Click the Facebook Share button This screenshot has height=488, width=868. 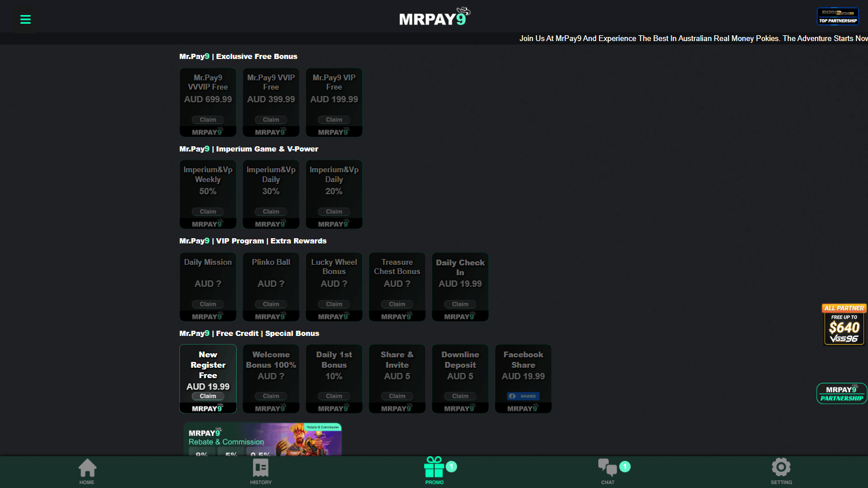pyautogui.click(x=523, y=396)
